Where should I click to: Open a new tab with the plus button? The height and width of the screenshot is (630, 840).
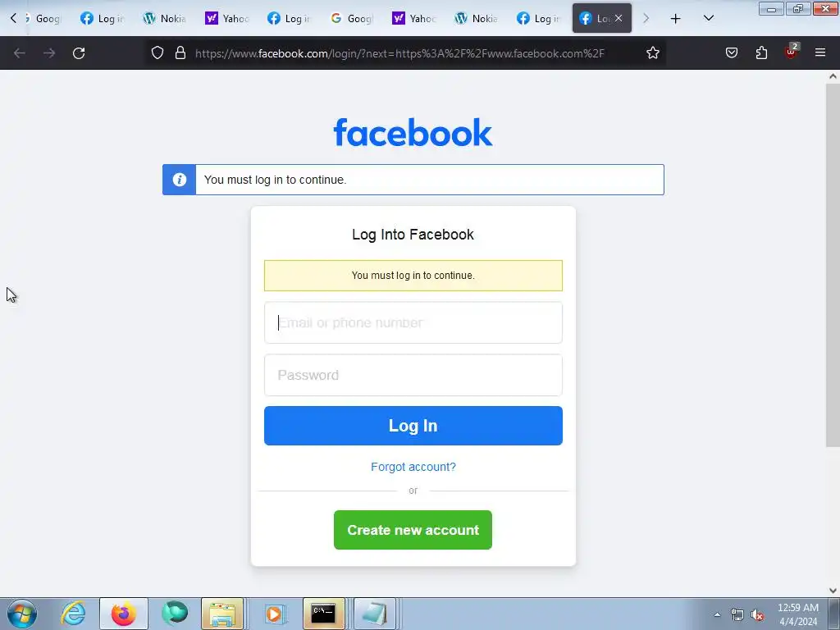pos(676,19)
